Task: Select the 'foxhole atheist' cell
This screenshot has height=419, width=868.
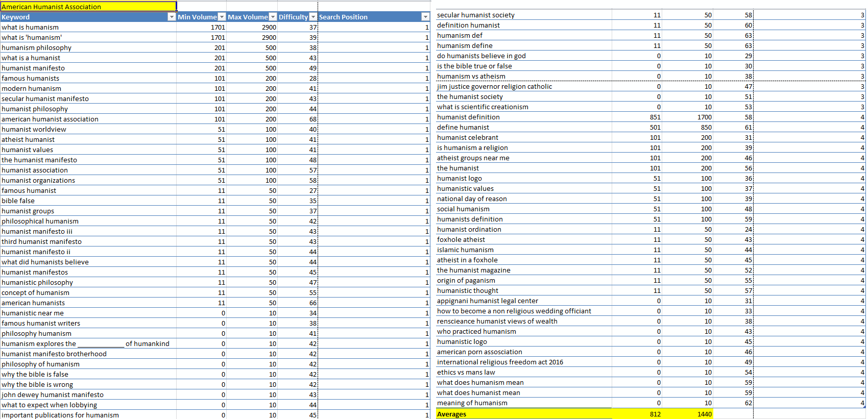Action: (523, 239)
